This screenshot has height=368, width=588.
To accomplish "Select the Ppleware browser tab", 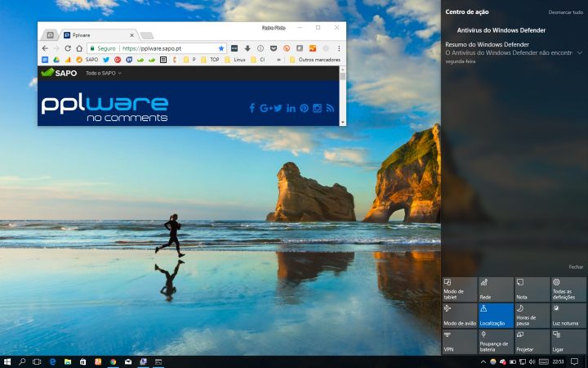I will click(x=98, y=35).
